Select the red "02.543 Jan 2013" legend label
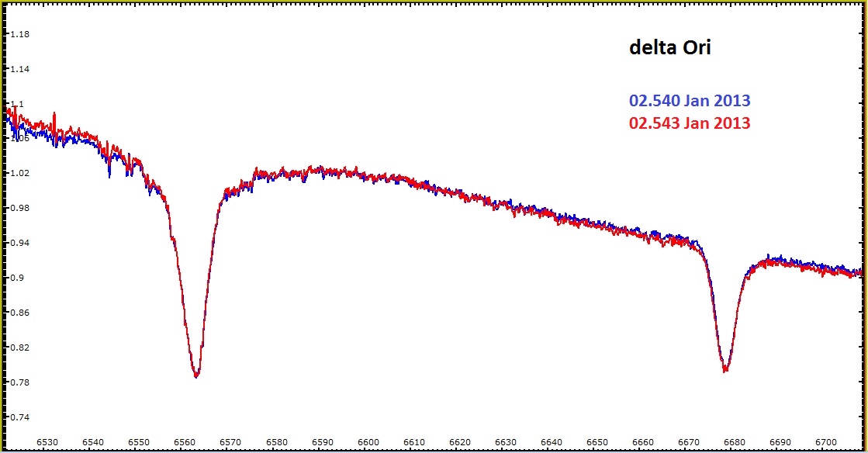Image resolution: width=868 pixels, height=453 pixels. 690,123
